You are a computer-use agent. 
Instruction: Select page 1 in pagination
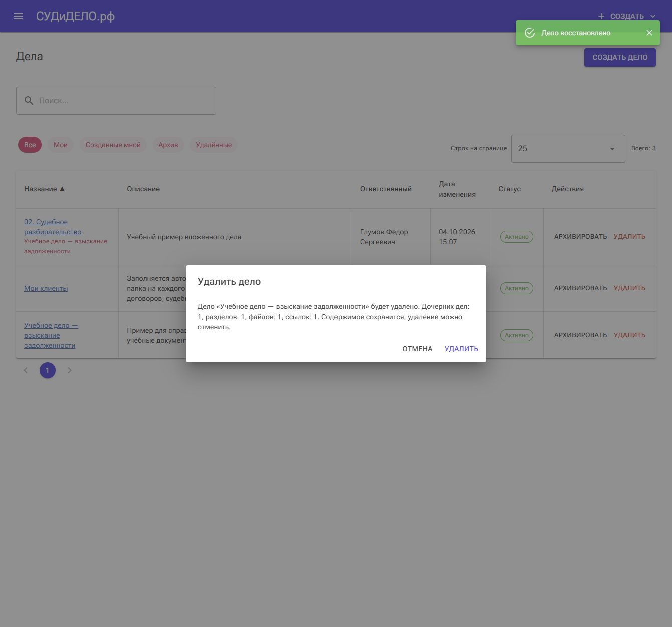click(x=48, y=370)
